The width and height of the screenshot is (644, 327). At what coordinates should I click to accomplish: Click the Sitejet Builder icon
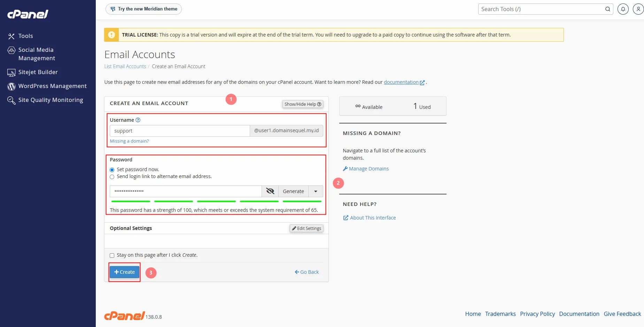tap(11, 72)
